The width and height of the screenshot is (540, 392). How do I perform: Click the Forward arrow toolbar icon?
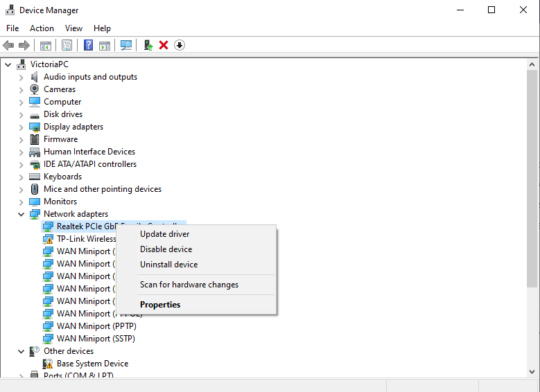24,45
